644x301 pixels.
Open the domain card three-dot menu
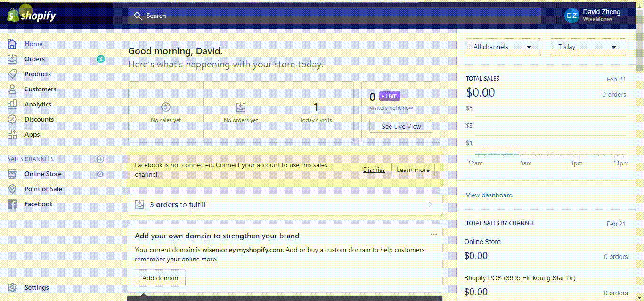coord(433,234)
